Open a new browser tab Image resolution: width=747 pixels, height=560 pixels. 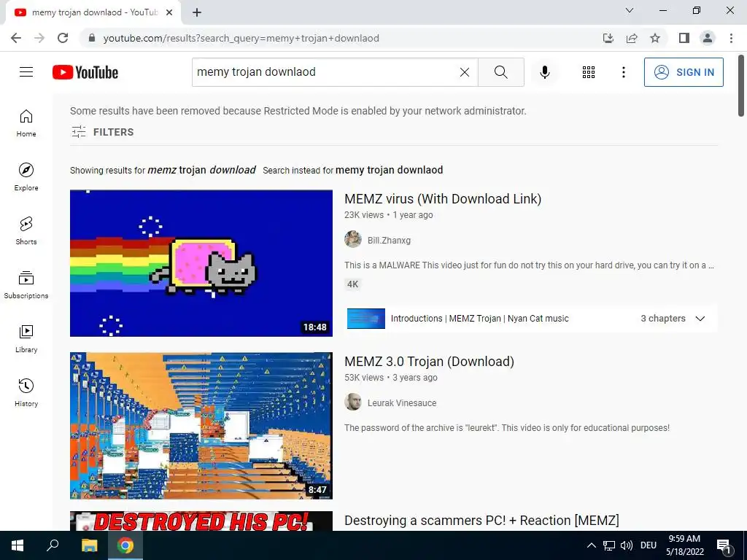(197, 12)
